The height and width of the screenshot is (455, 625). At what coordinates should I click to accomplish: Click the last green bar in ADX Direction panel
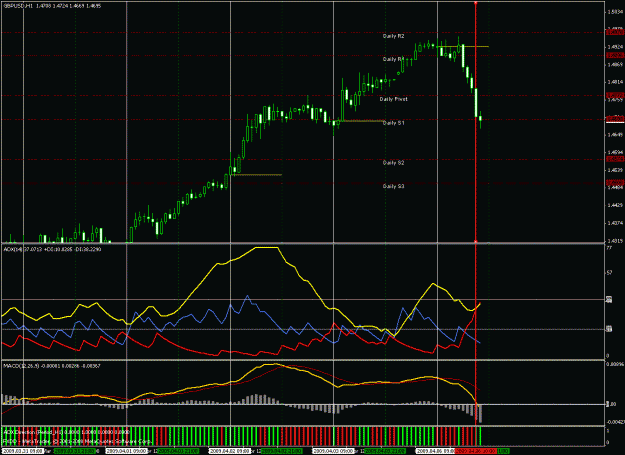pos(480,436)
